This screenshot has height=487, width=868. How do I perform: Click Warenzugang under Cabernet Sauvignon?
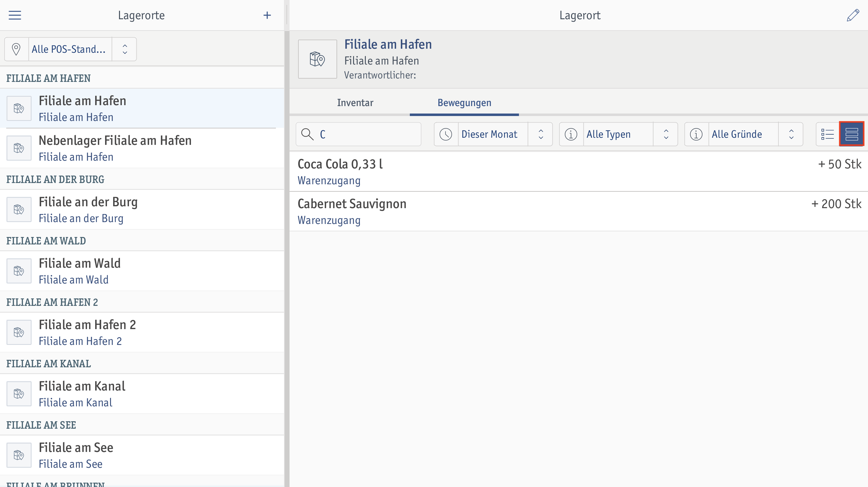click(329, 221)
